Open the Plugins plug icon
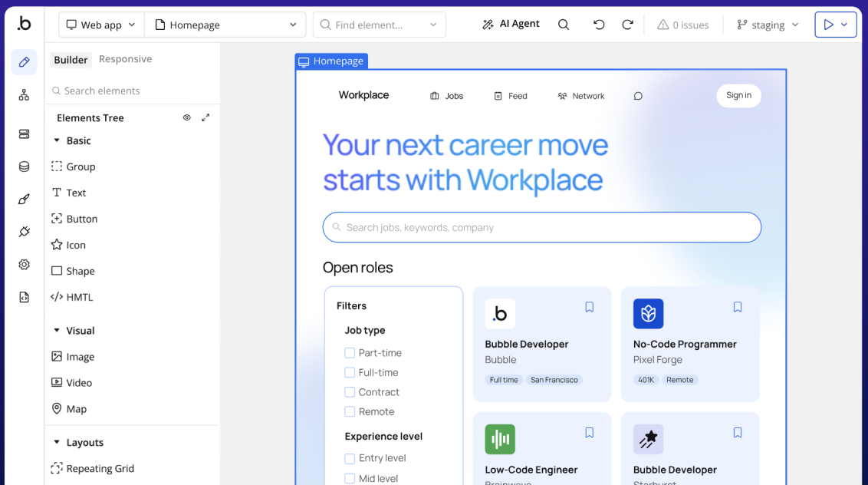 click(x=24, y=232)
